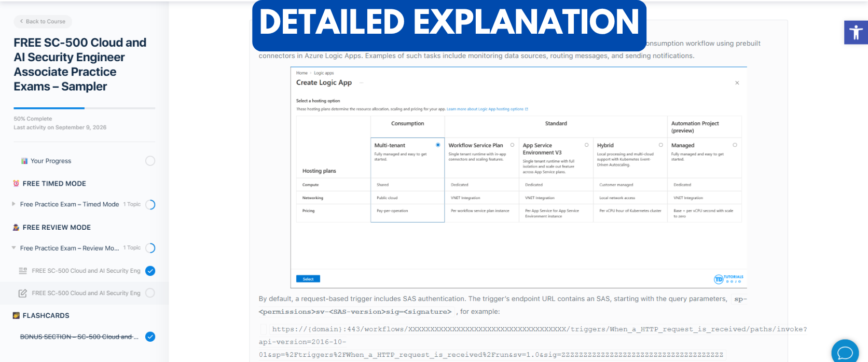Click the 1 Topic label beside Timed Mode
The width and height of the screenshot is (868, 362).
click(132, 204)
